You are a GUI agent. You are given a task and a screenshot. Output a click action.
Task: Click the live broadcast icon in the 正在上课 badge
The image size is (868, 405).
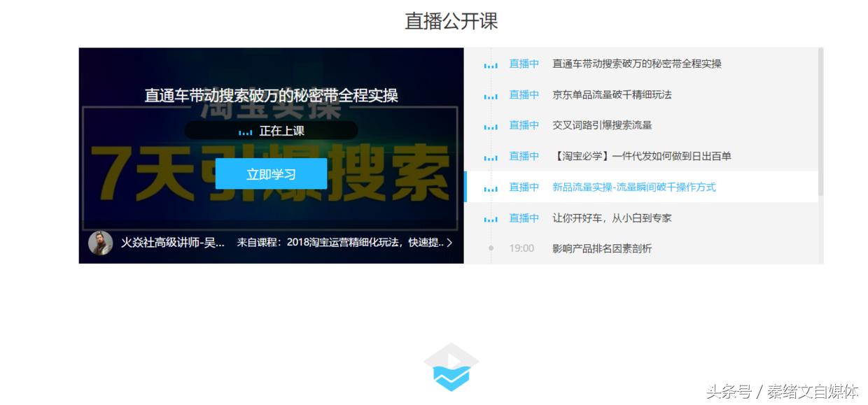244,130
